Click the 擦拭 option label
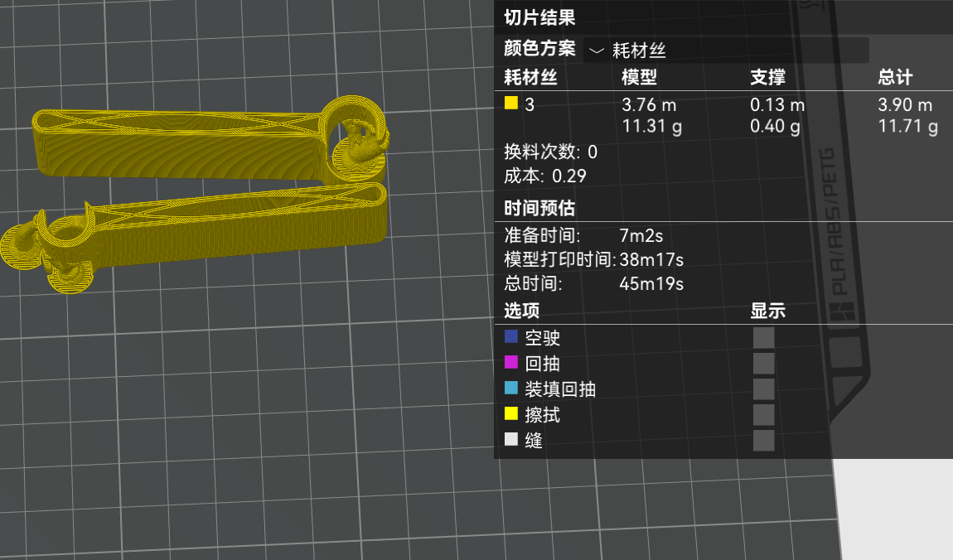953x560 pixels. pyautogui.click(x=542, y=415)
